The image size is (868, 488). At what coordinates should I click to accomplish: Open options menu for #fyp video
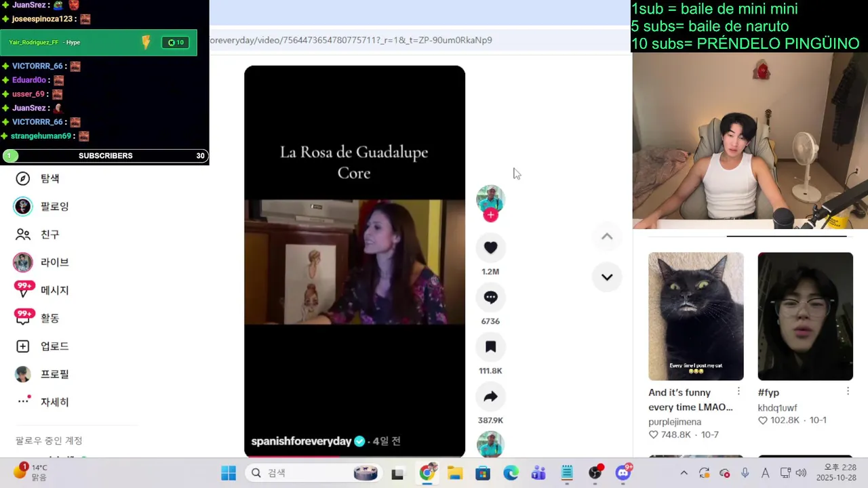point(848,392)
